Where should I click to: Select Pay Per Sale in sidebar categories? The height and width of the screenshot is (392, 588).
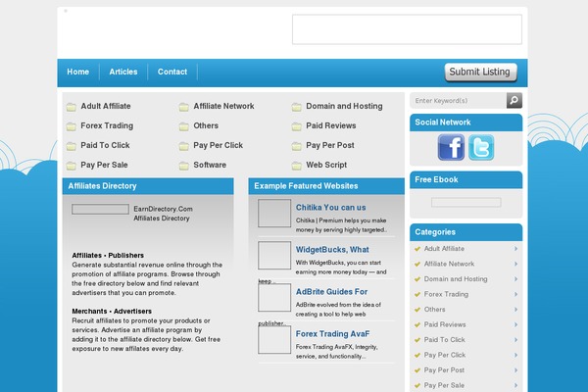[x=444, y=385]
